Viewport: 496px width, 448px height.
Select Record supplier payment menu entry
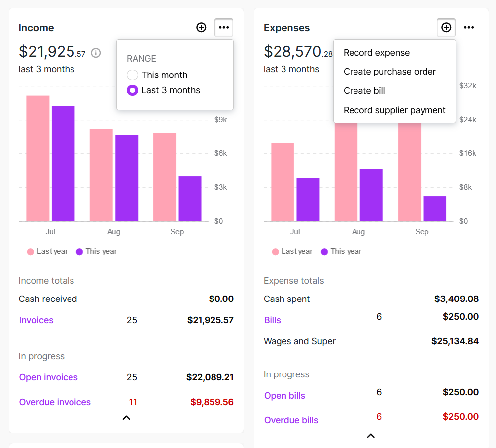pyautogui.click(x=394, y=110)
